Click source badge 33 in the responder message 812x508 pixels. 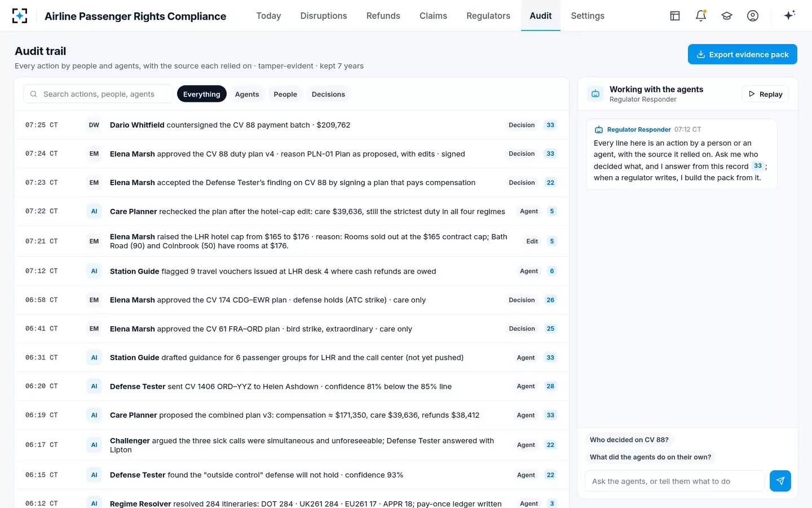tap(758, 166)
